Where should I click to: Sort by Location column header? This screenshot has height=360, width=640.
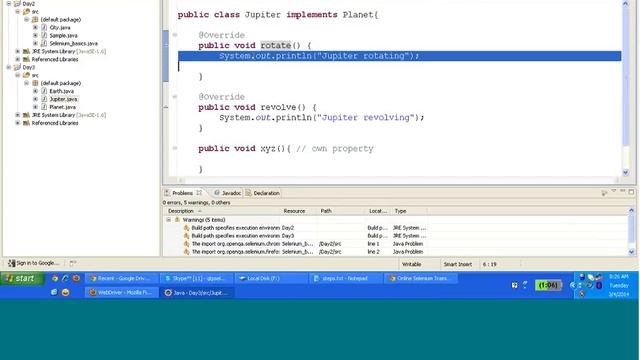(378, 211)
